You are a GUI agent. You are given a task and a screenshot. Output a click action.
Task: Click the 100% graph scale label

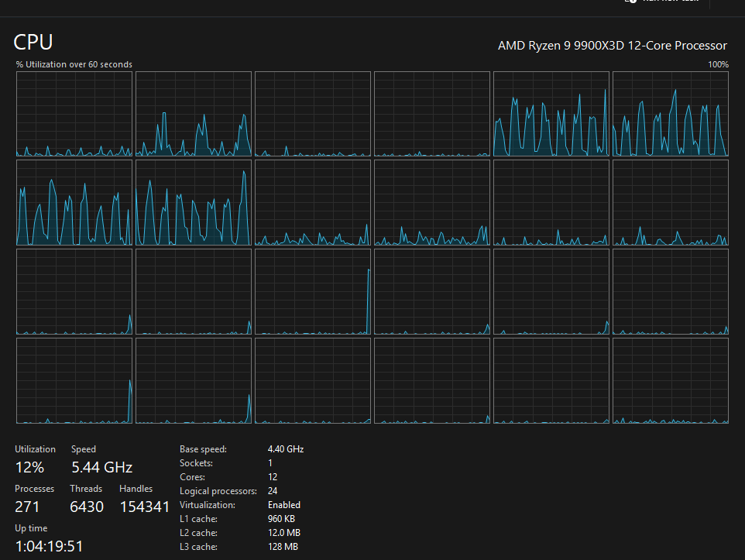(718, 64)
